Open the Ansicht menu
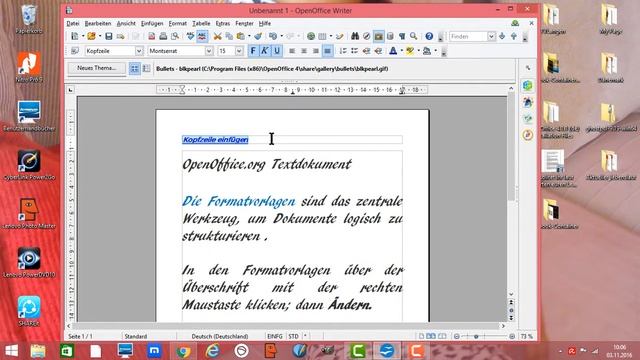The image size is (640, 360). point(126,24)
